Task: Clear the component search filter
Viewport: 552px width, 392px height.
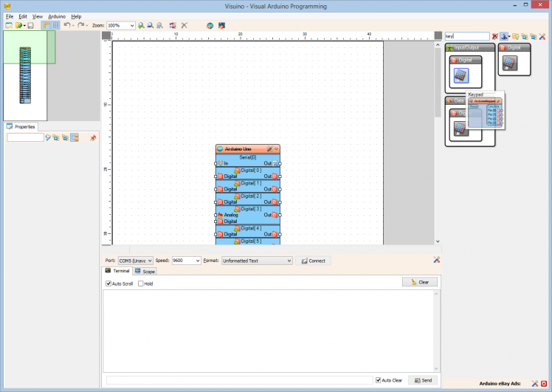Action: coord(495,36)
